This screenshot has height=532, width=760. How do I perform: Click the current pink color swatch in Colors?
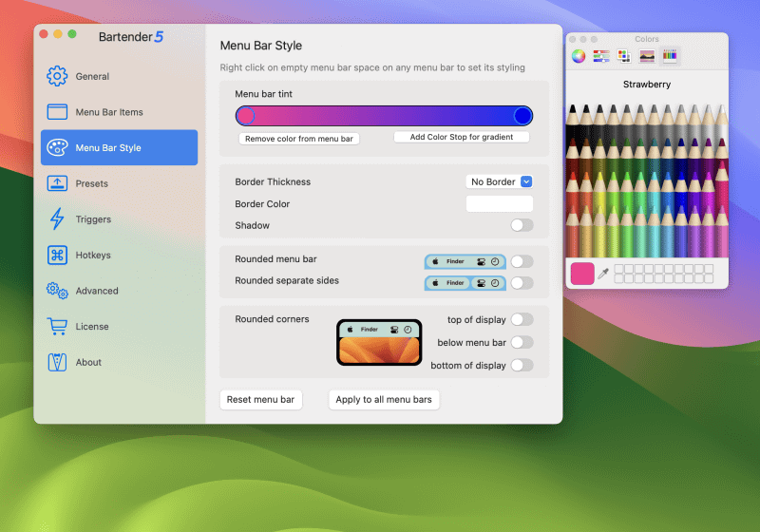[x=582, y=274]
